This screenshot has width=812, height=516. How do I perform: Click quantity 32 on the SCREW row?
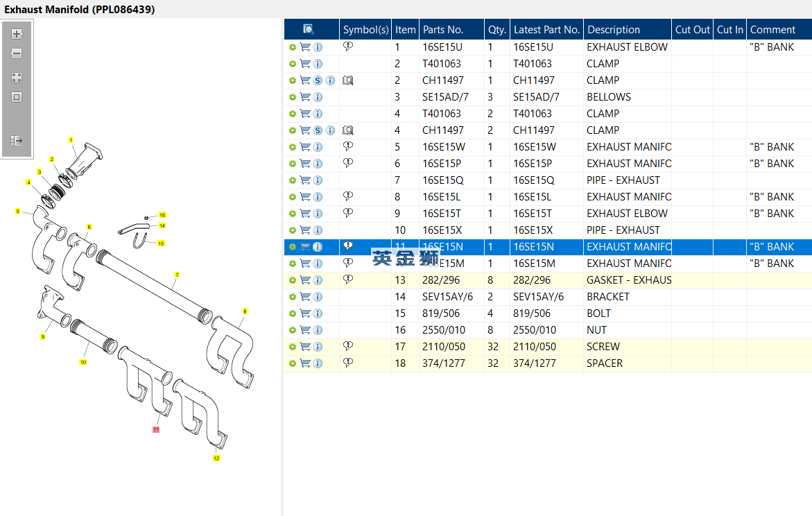(x=492, y=347)
